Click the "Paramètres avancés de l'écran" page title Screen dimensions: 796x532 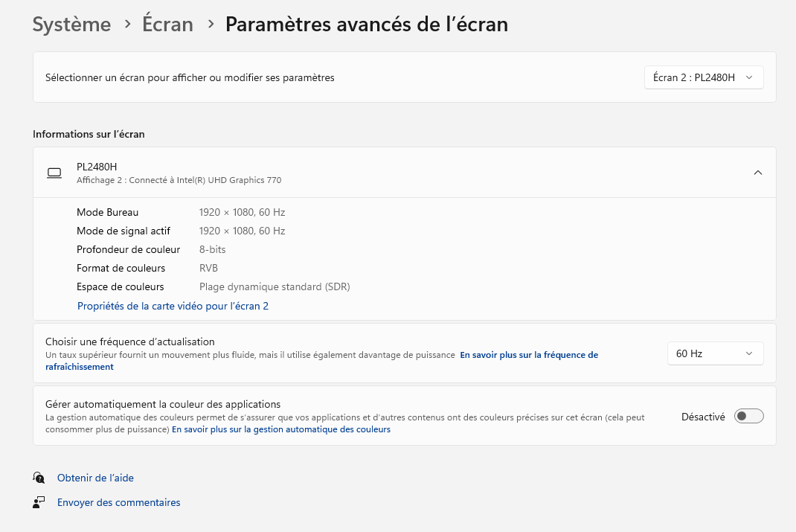pyautogui.click(x=366, y=25)
